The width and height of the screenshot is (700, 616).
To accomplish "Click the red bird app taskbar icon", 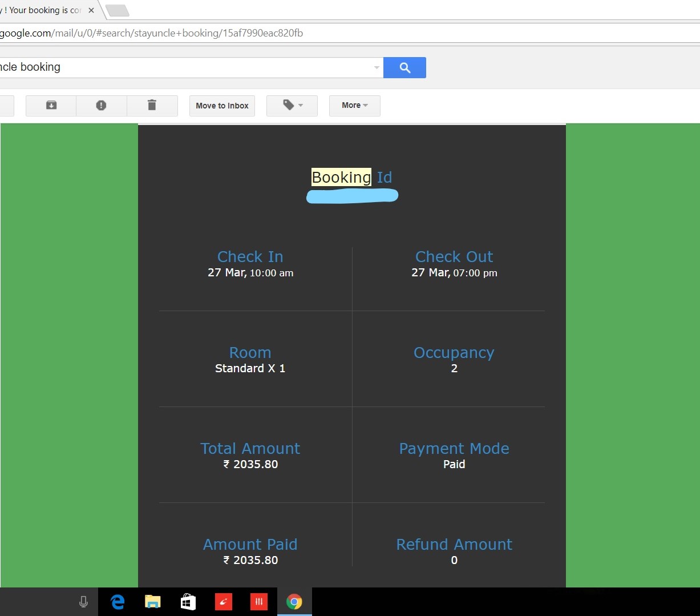I will [x=223, y=602].
